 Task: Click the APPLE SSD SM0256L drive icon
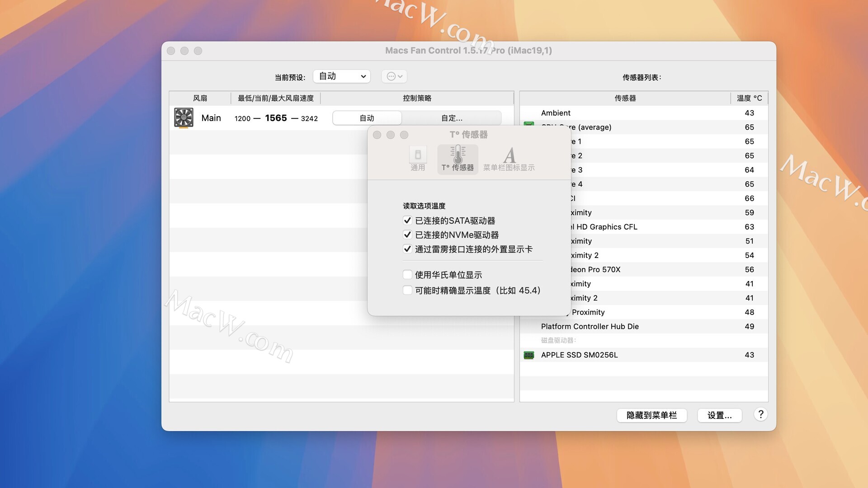click(x=529, y=355)
